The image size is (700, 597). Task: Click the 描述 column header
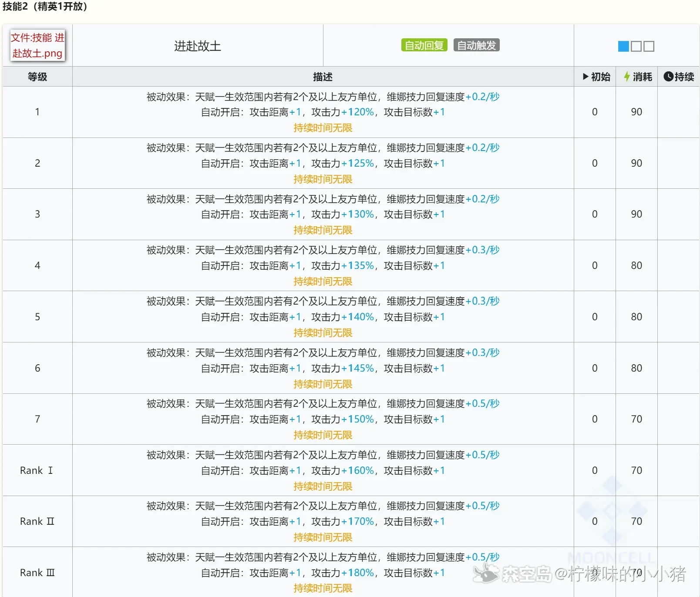(323, 77)
